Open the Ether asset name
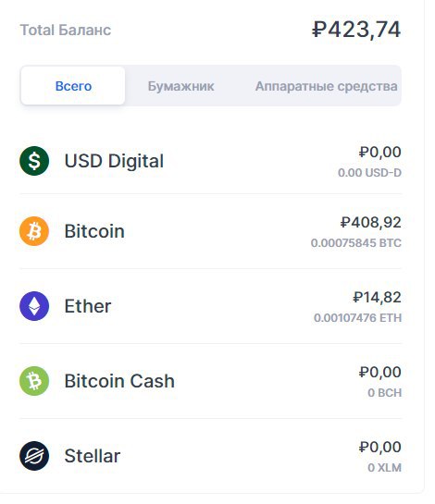The height and width of the screenshot is (504, 435). (88, 306)
